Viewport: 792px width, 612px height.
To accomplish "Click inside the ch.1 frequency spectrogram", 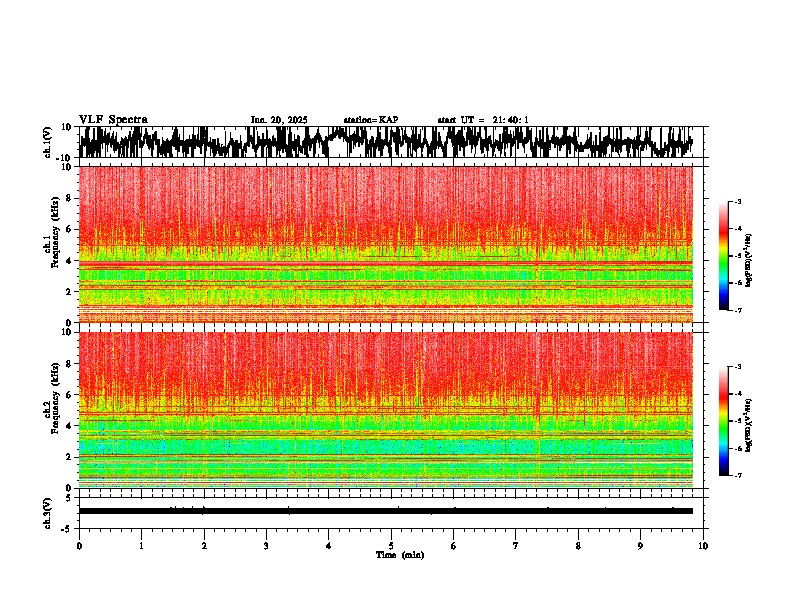I will (x=386, y=244).
